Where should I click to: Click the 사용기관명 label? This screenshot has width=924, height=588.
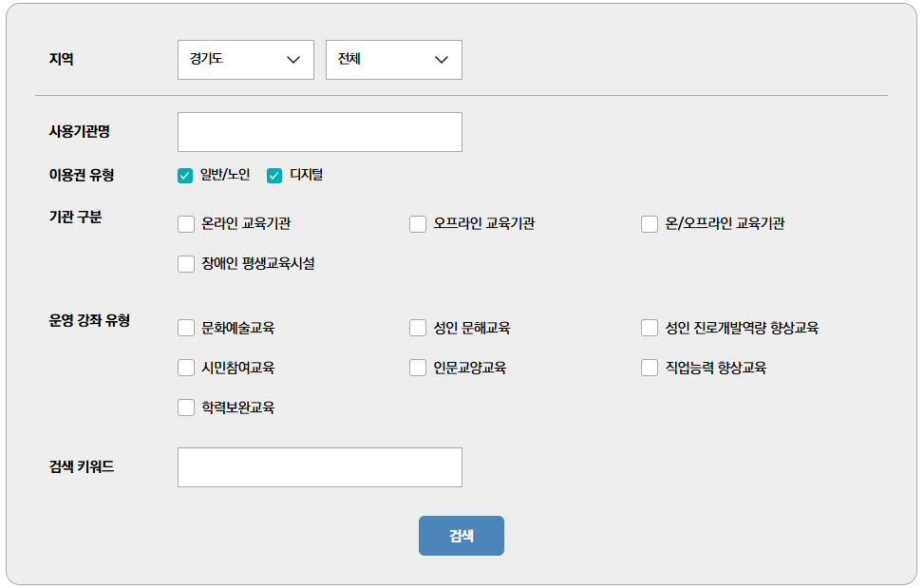click(80, 131)
